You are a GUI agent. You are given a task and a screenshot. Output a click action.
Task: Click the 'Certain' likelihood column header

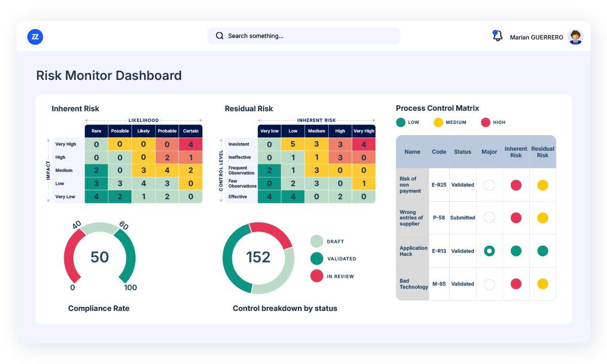(191, 131)
